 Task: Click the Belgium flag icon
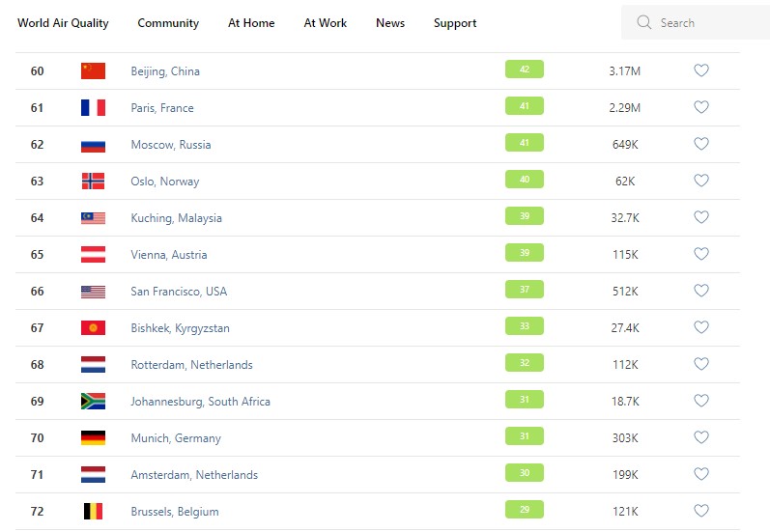click(x=93, y=511)
